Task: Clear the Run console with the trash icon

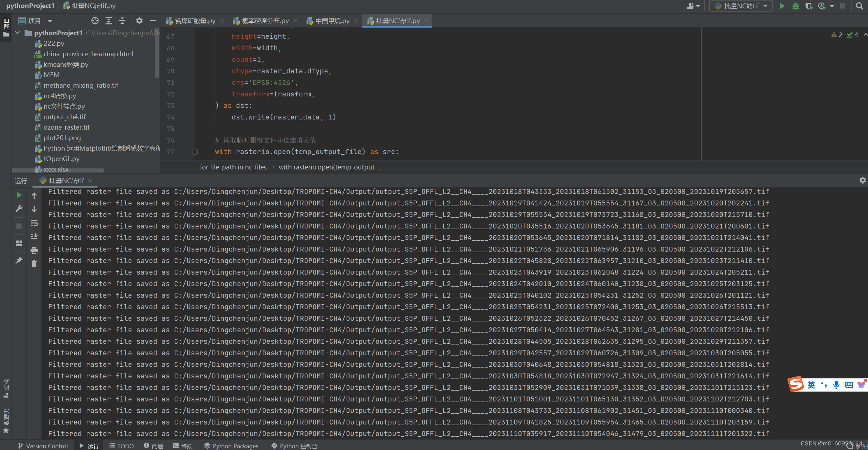Action: point(34,263)
